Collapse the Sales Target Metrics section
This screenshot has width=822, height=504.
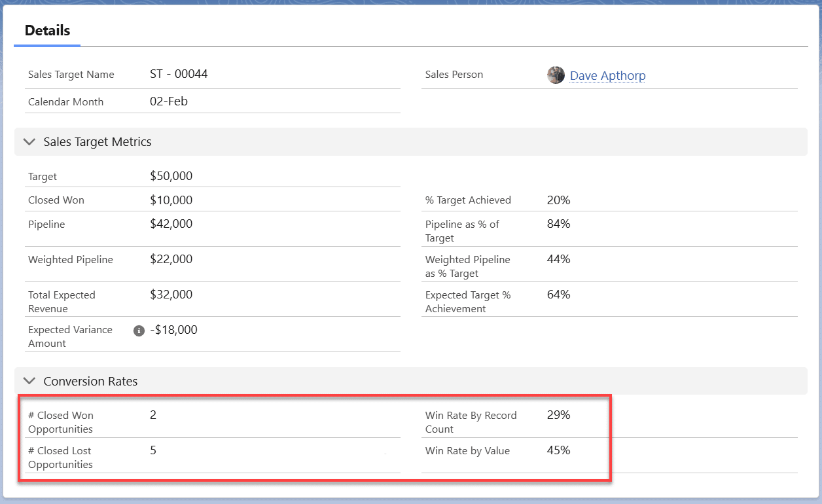pos(29,141)
